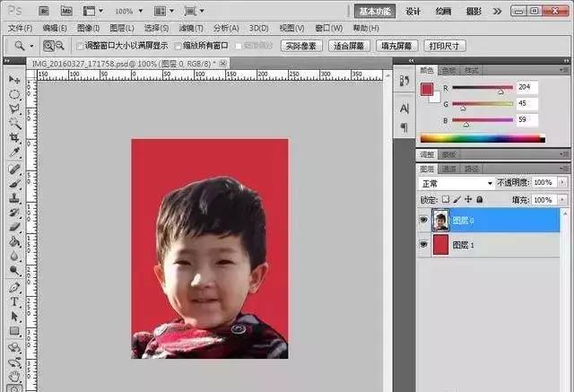
Task: Switch to the 通道 channels tab
Action: tap(449, 169)
